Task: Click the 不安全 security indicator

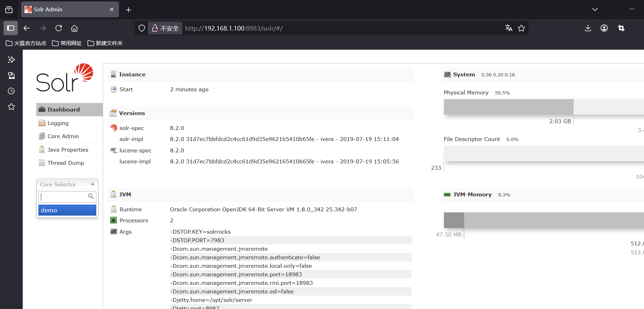Action: [165, 28]
